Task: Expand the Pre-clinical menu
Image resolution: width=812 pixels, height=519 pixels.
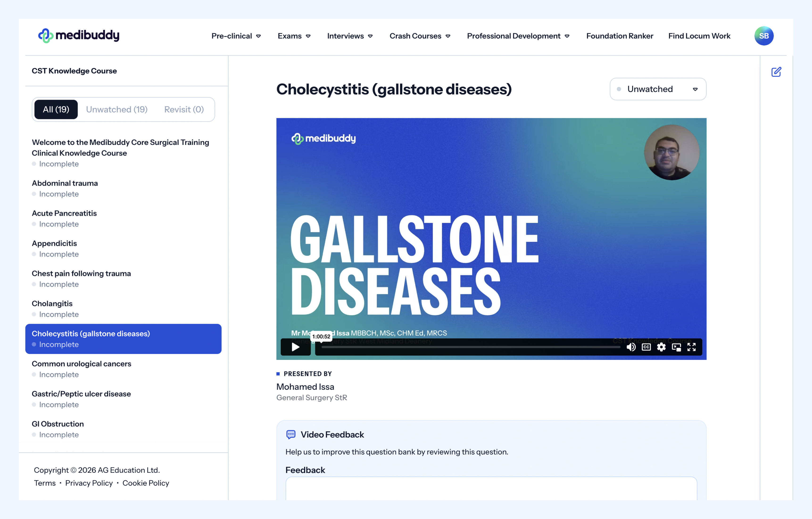Action: click(x=236, y=36)
